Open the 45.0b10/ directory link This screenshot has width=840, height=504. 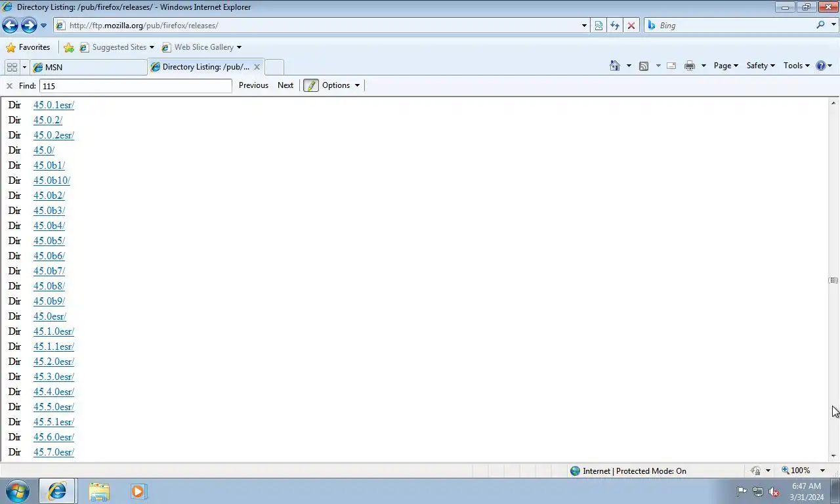click(52, 180)
